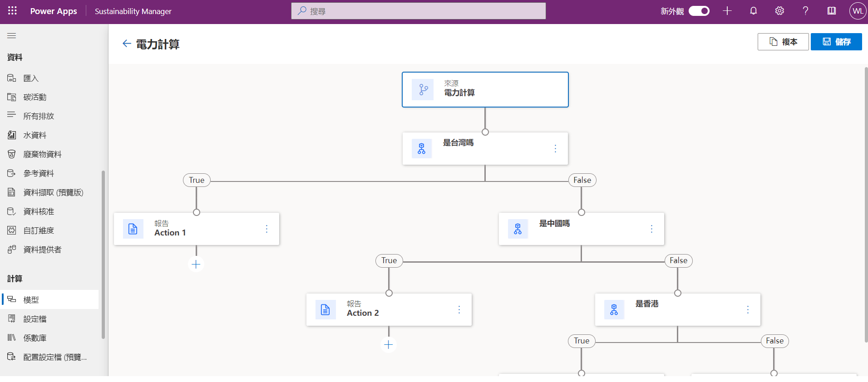Click the 是台灣嗎 condition node icon

pyautogui.click(x=422, y=148)
